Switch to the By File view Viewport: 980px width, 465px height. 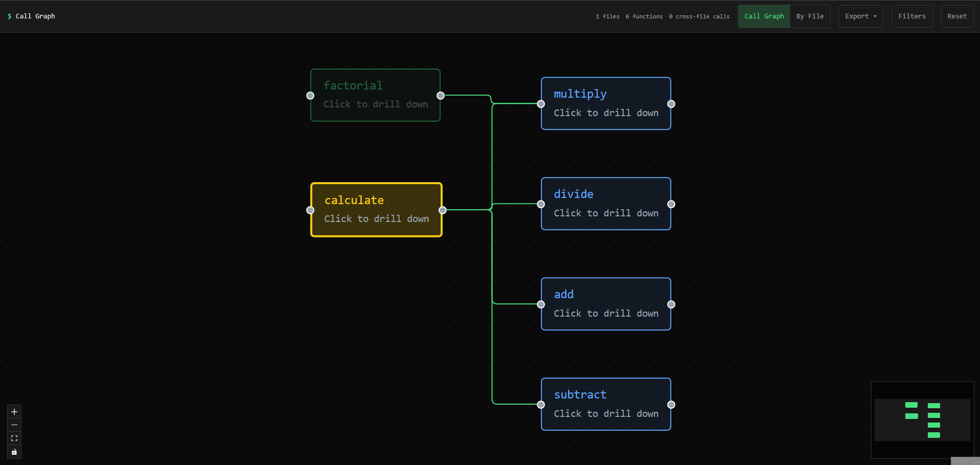pos(810,16)
